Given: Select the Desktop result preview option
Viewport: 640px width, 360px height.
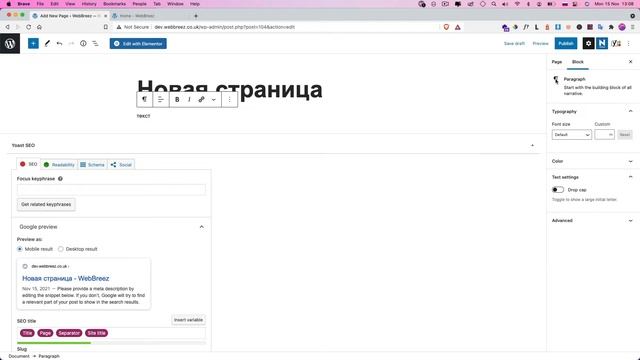Looking at the screenshot, I should pos(60,249).
